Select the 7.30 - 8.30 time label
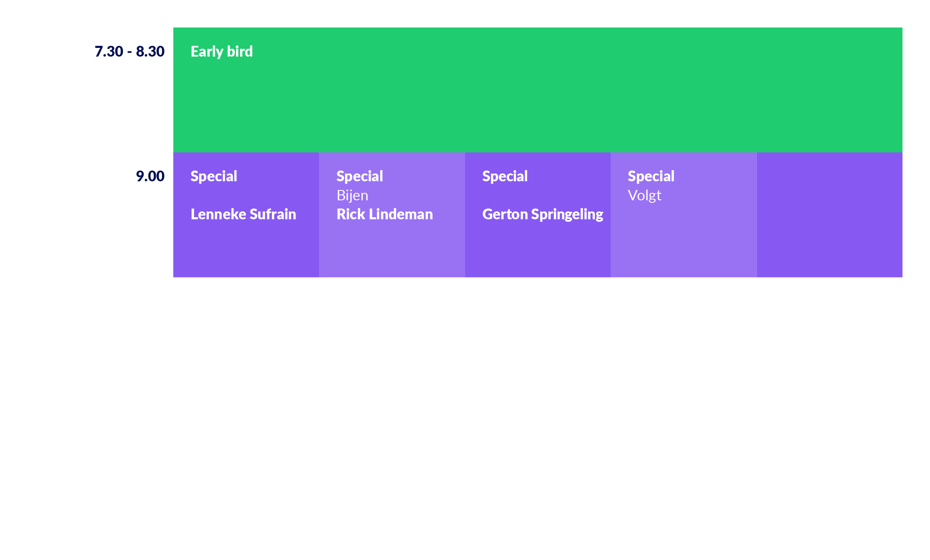930x560 pixels. [129, 52]
